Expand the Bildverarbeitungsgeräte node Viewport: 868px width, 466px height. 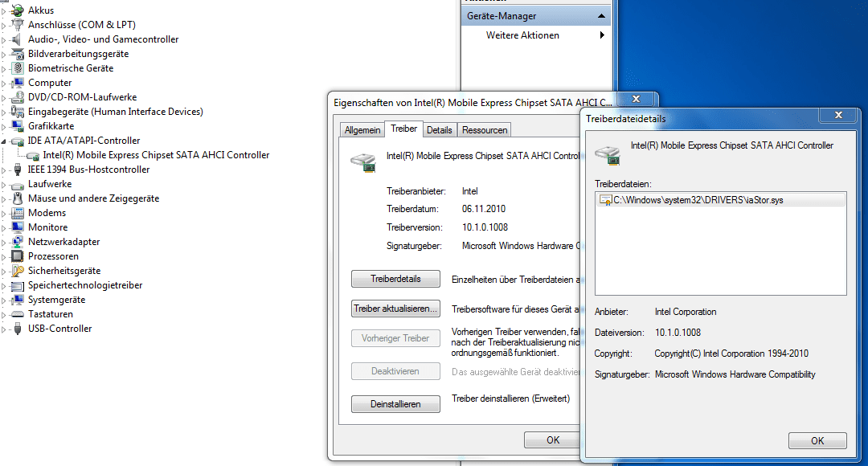pos(4,55)
